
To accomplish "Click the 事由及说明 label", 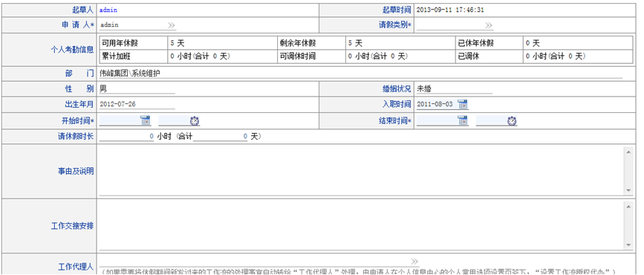I will [76, 171].
